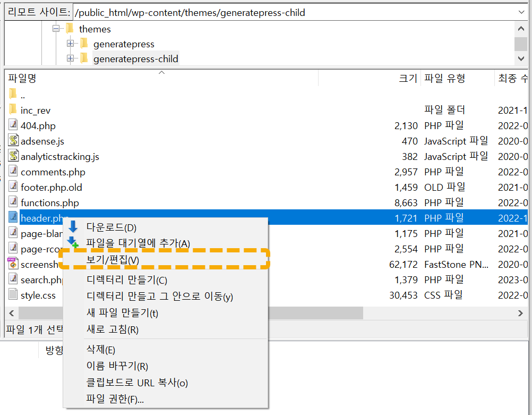Screen dimensions: 532x415
Task: Click the JavaScript icon for analyticstracking.js
Action: [x=13, y=156]
